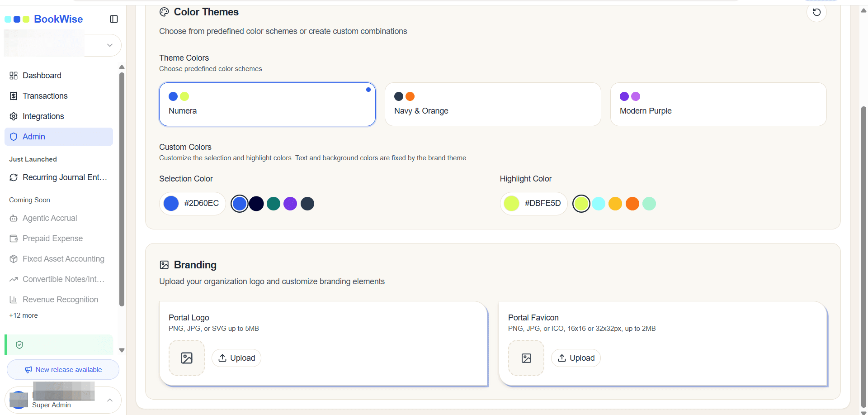Image resolution: width=868 pixels, height=415 pixels.
Task: Collapse the sidebar with the panel icon
Action: (x=114, y=19)
